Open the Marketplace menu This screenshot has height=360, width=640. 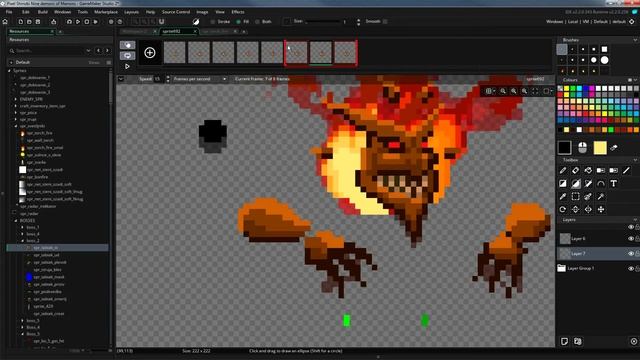coord(106,12)
